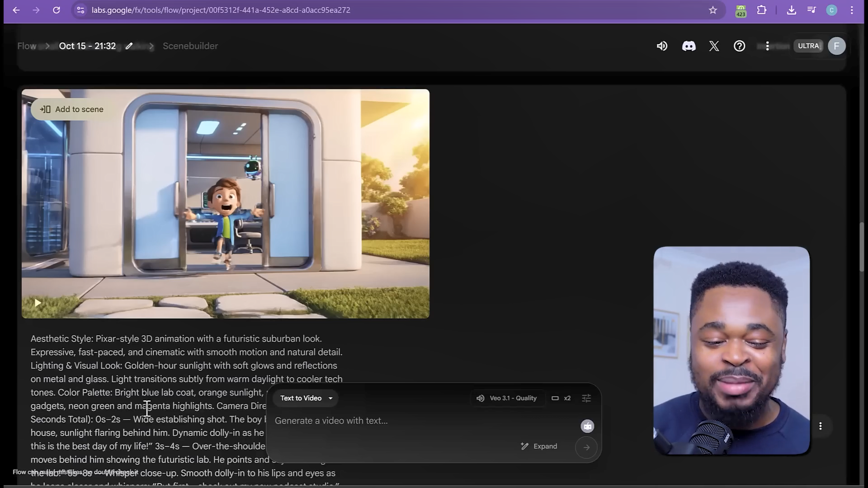The image size is (868, 488).
Task: Bookmark page with the star icon
Action: click(x=712, y=10)
